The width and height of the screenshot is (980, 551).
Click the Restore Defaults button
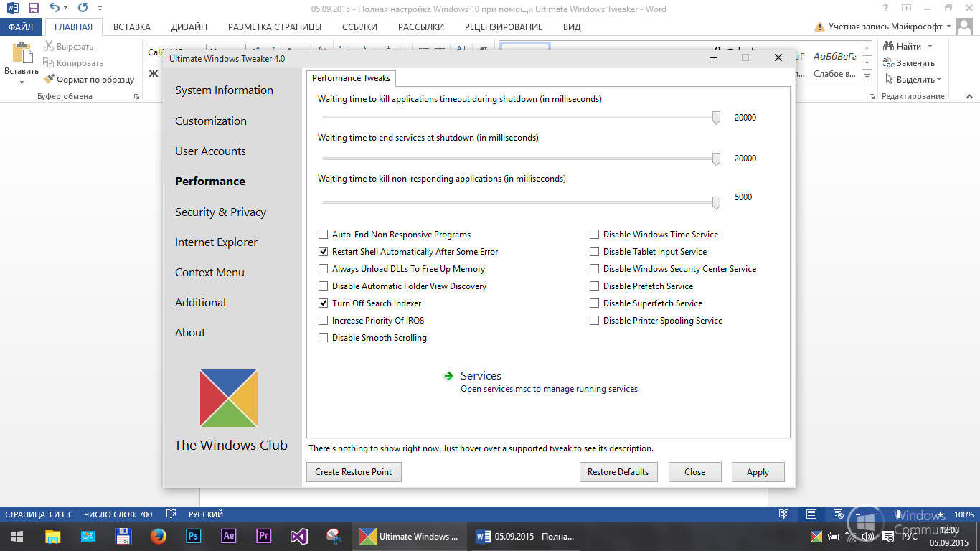pos(618,472)
